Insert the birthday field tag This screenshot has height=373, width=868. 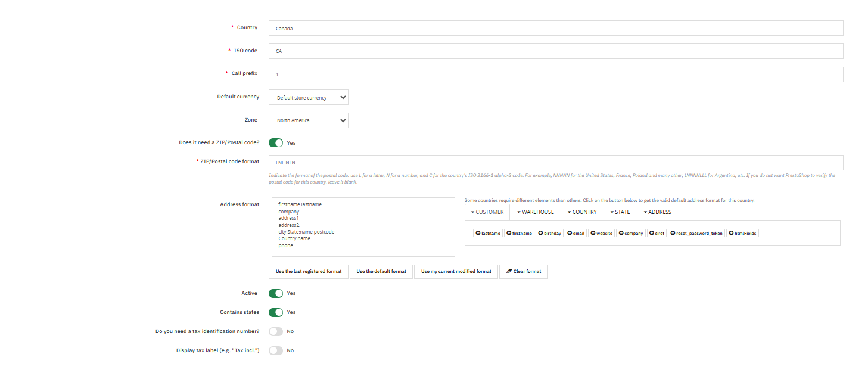(550, 233)
